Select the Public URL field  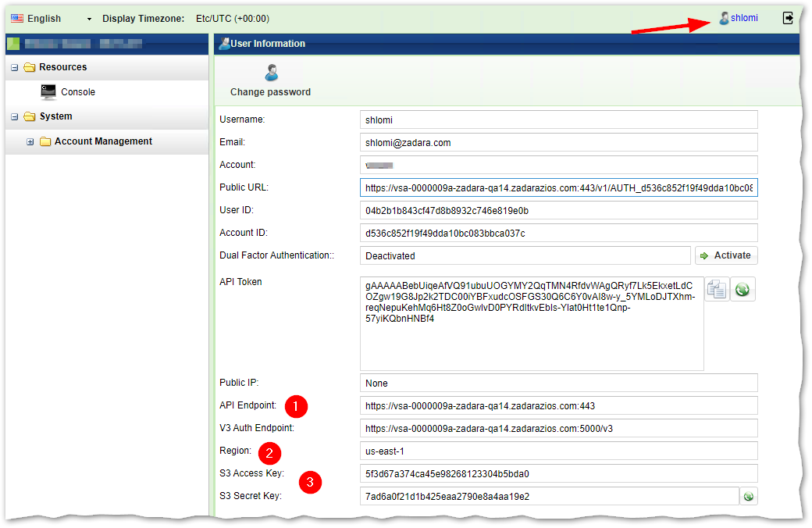pyautogui.click(x=558, y=187)
